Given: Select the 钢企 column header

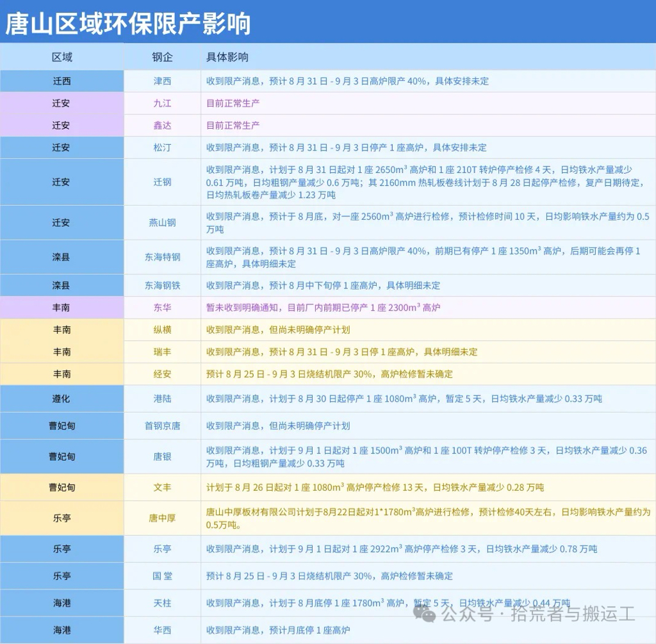Looking at the screenshot, I should [x=162, y=57].
